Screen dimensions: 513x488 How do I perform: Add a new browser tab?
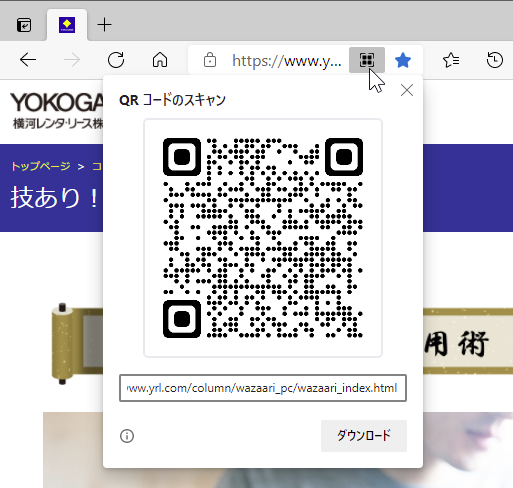tap(104, 25)
